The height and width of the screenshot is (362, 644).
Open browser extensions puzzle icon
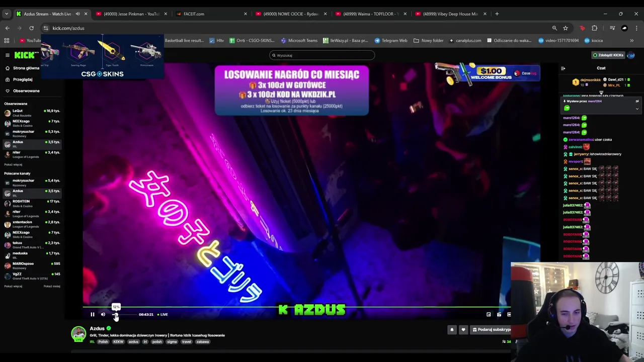coord(594,28)
